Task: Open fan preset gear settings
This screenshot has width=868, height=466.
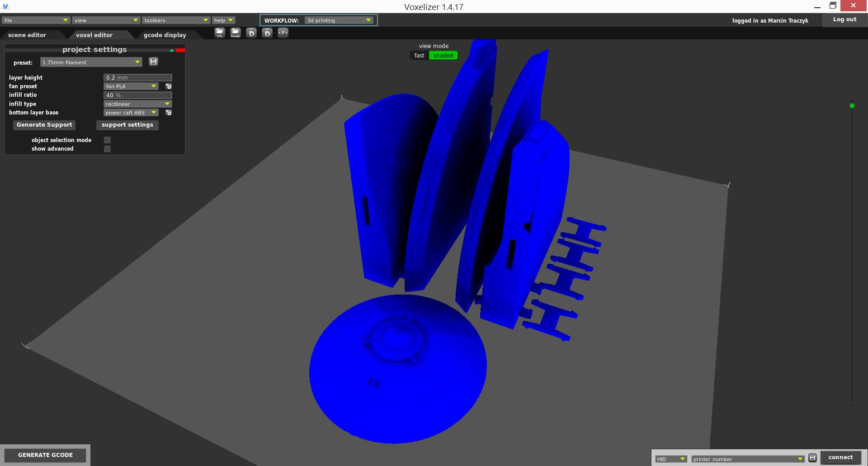Action: tap(169, 86)
